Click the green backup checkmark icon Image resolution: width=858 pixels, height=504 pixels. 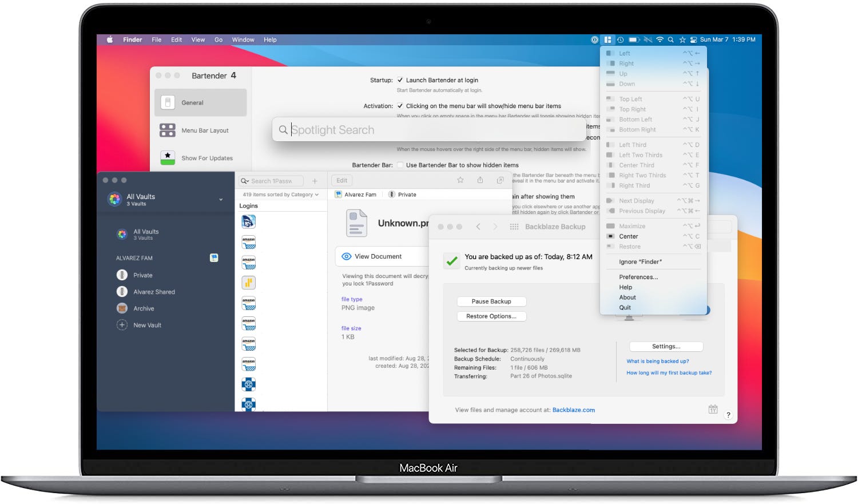[452, 261]
